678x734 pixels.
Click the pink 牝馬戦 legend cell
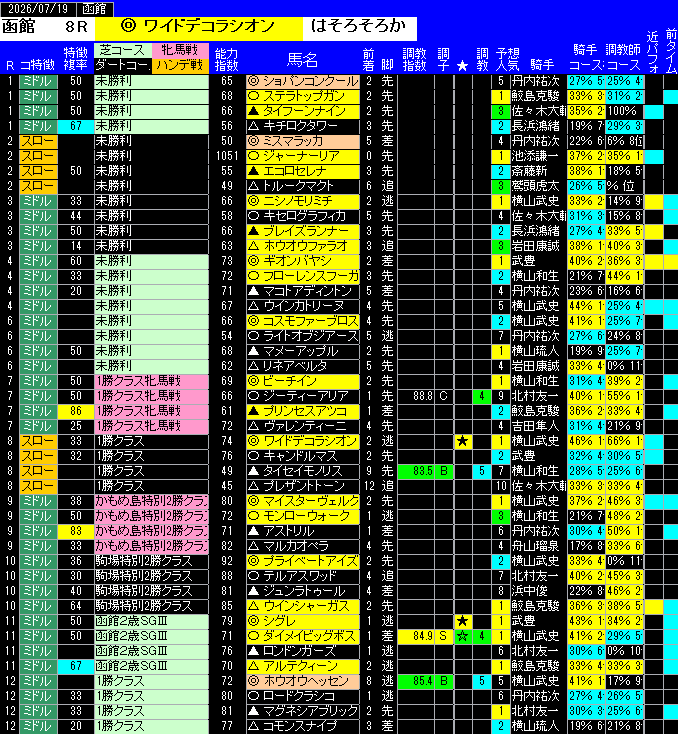[x=180, y=50]
